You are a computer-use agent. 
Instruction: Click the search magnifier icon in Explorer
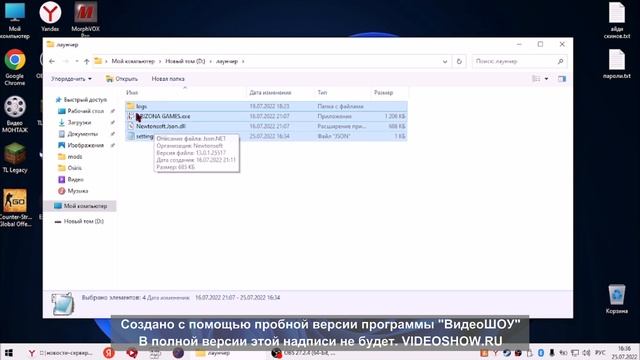(x=560, y=61)
